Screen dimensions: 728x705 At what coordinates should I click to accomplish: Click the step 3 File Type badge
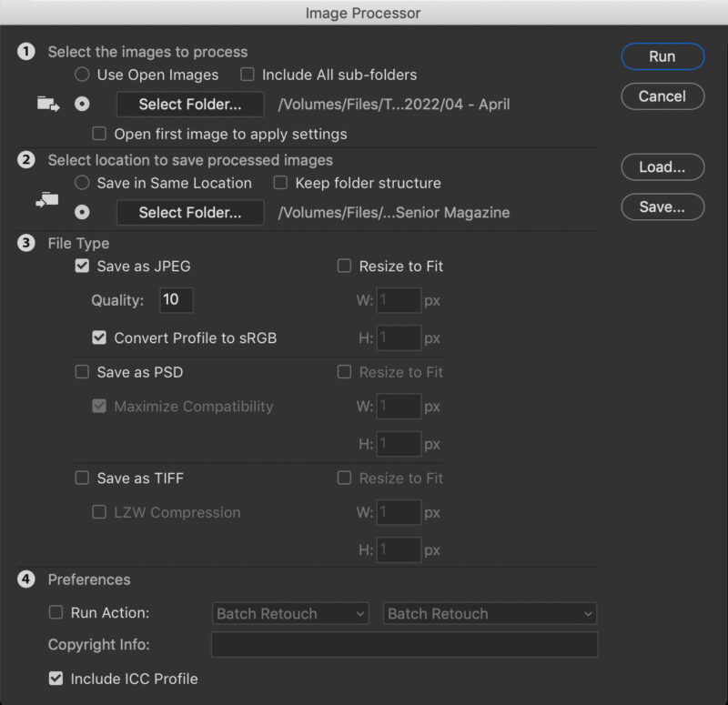point(26,244)
